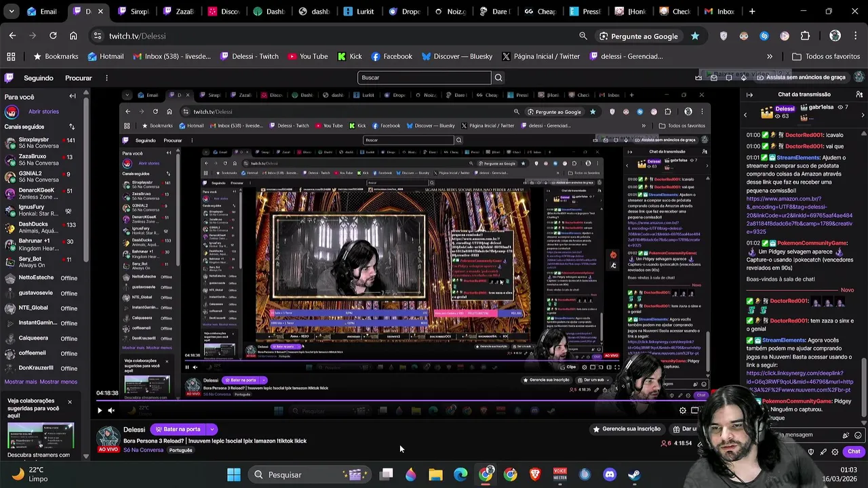Open Steam from the taskbar
Screen dimensions: 868x488
[634, 474]
